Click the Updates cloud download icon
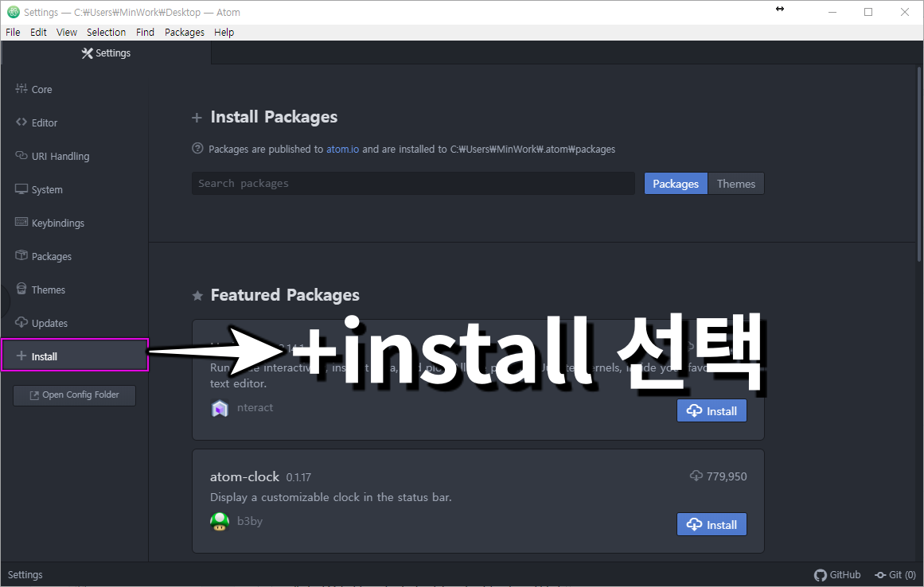 21,322
